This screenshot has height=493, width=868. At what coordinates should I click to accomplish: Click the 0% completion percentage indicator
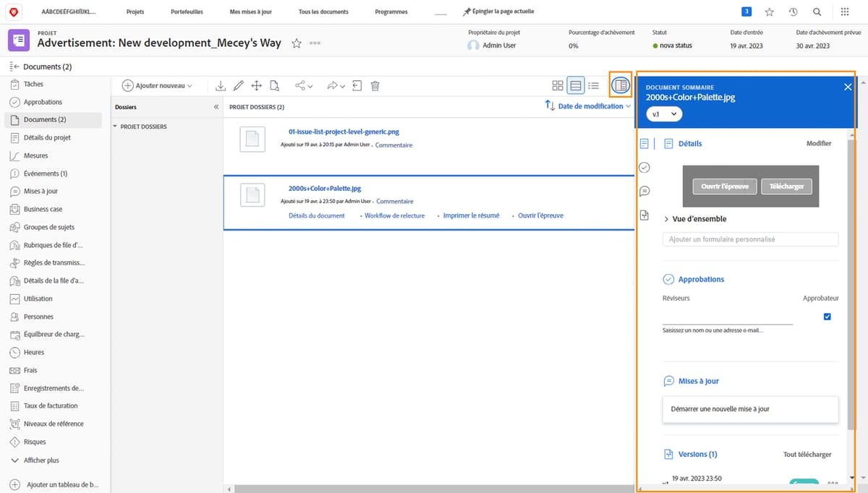click(x=574, y=45)
